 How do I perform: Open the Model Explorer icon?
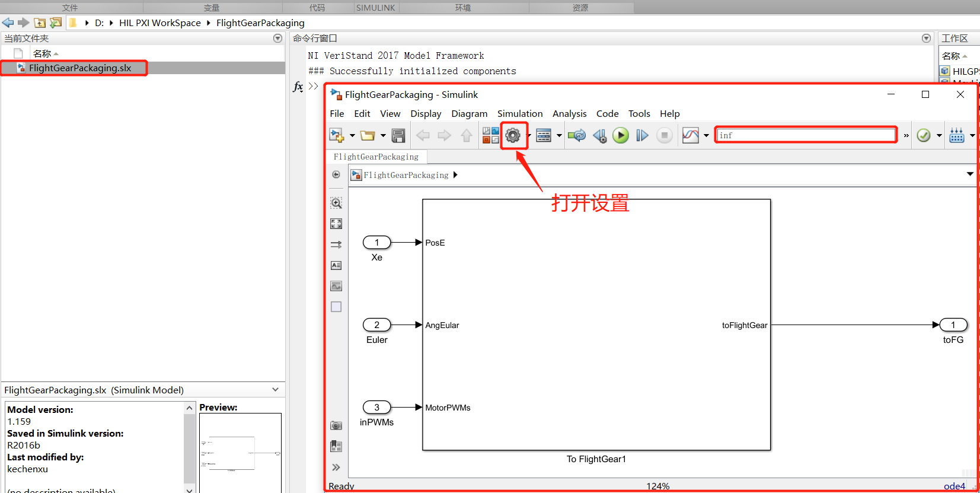(x=544, y=135)
